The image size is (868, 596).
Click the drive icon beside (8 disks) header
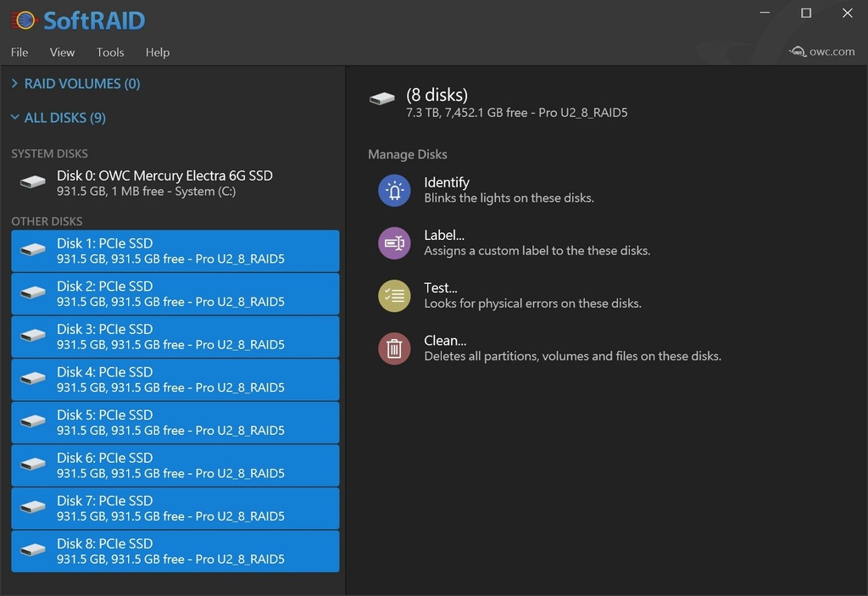click(x=382, y=99)
